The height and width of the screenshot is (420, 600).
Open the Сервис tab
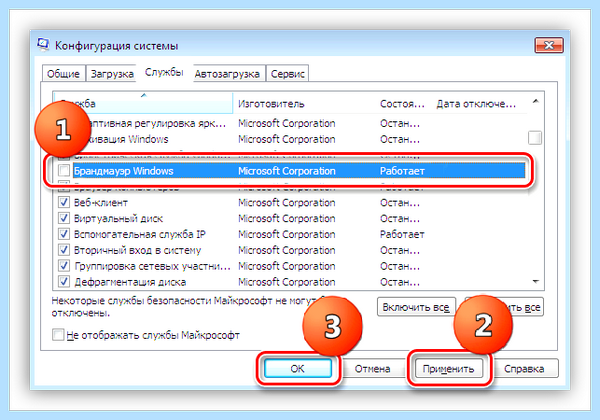[287, 73]
